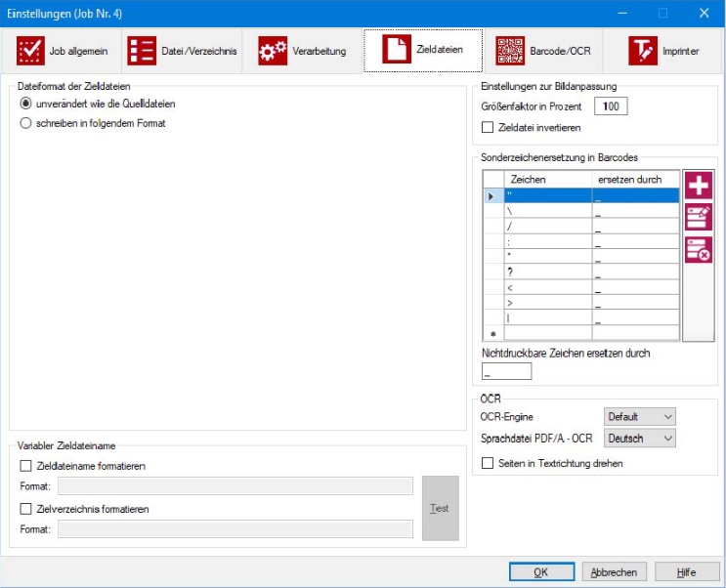Close the Einstellungen dialog
The image size is (726, 588).
(x=705, y=13)
